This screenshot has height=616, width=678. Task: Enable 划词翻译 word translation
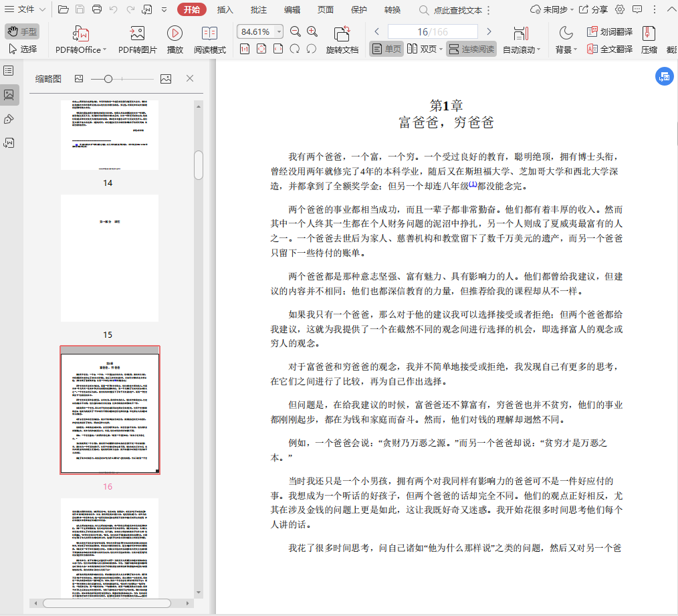610,31
